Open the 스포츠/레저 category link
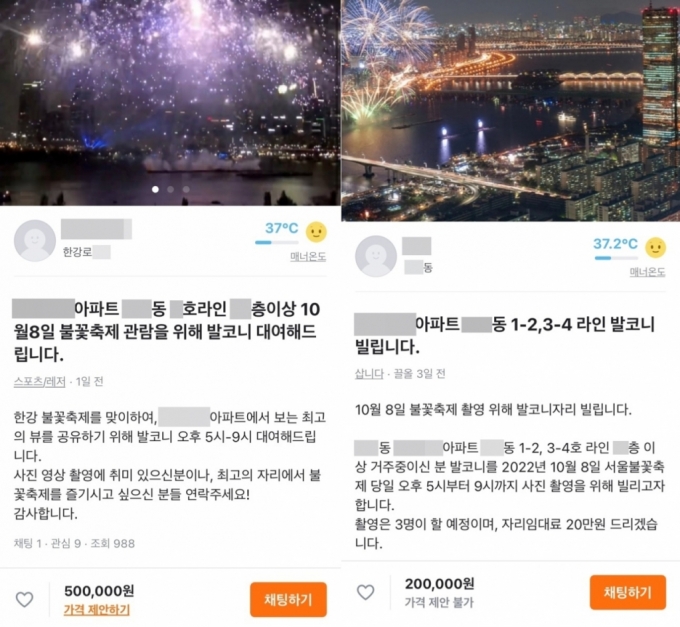Viewport: 680px width, 627px height. (x=39, y=382)
